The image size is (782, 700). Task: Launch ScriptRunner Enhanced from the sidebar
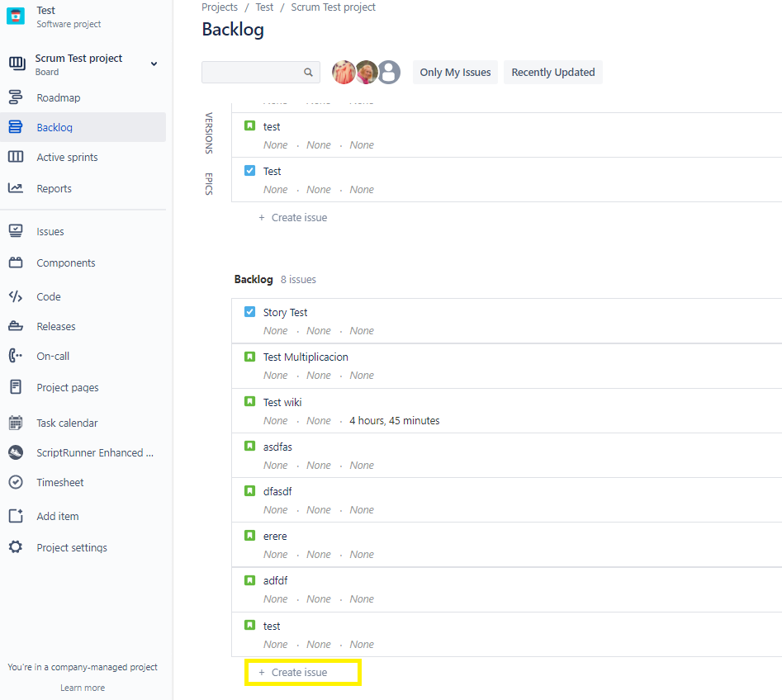15,452
